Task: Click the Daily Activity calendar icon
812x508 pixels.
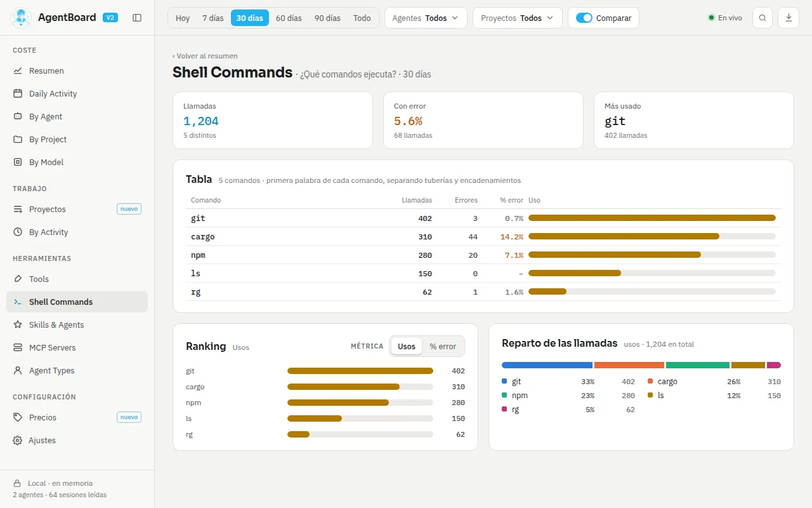Action: coord(18,94)
